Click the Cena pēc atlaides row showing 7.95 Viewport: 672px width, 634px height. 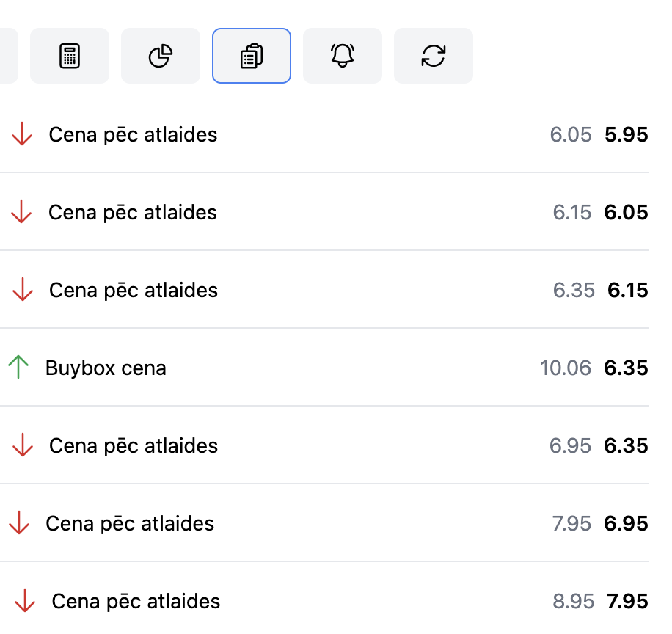tap(135, 601)
